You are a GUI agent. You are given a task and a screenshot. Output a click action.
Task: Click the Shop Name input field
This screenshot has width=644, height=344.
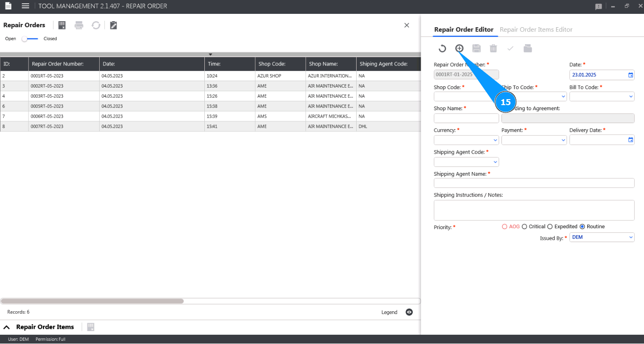(x=466, y=118)
